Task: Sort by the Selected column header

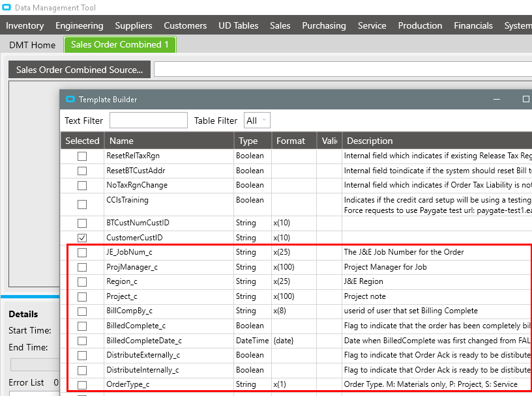Action: pos(82,141)
